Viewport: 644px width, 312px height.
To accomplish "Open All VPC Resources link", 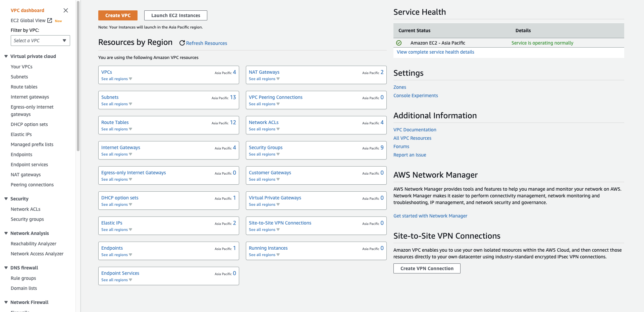I will (412, 138).
